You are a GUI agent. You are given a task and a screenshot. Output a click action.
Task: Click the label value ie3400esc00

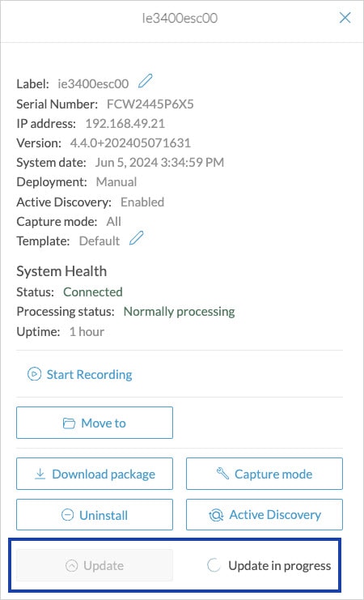click(93, 83)
